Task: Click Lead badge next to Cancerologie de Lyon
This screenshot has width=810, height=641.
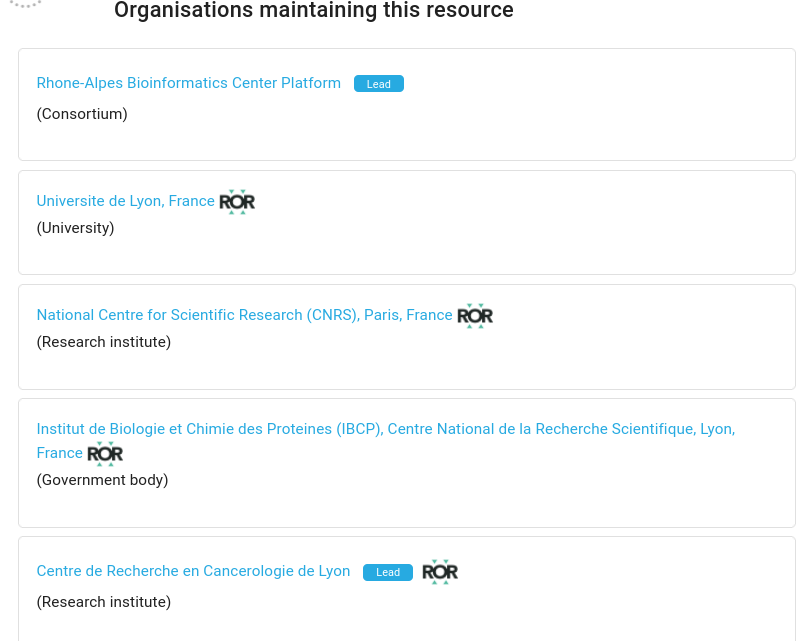Action: 388,572
